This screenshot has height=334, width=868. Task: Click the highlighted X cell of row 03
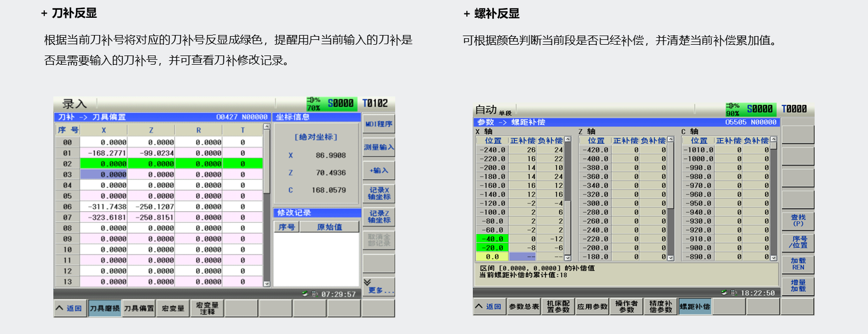point(104,175)
